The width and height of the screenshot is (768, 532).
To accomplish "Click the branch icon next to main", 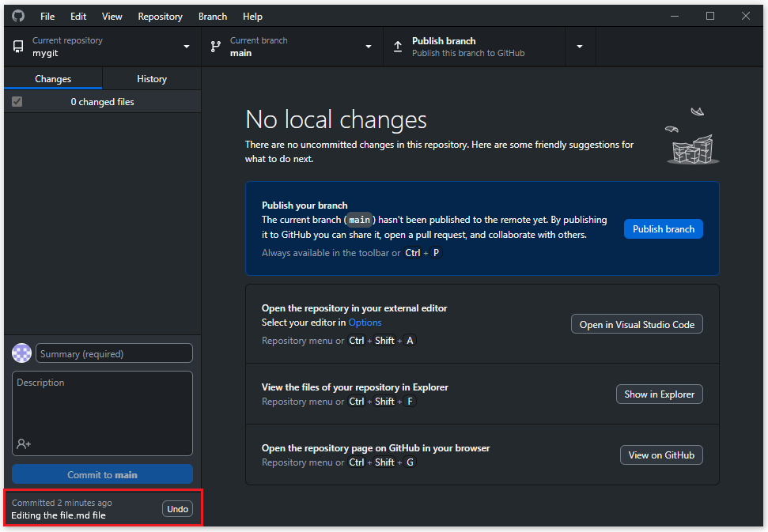I will click(216, 47).
